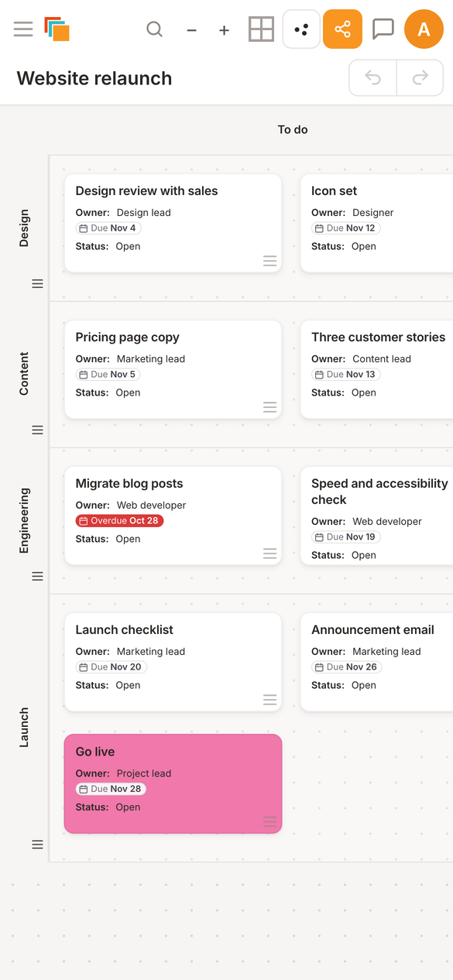453x980 pixels.
Task: Open the Icon set card
Action: [376, 223]
